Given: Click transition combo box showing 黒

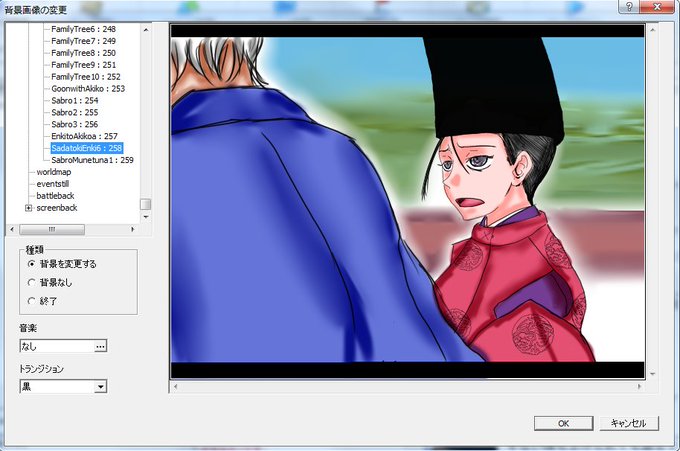Looking at the screenshot, I should click(x=63, y=386).
